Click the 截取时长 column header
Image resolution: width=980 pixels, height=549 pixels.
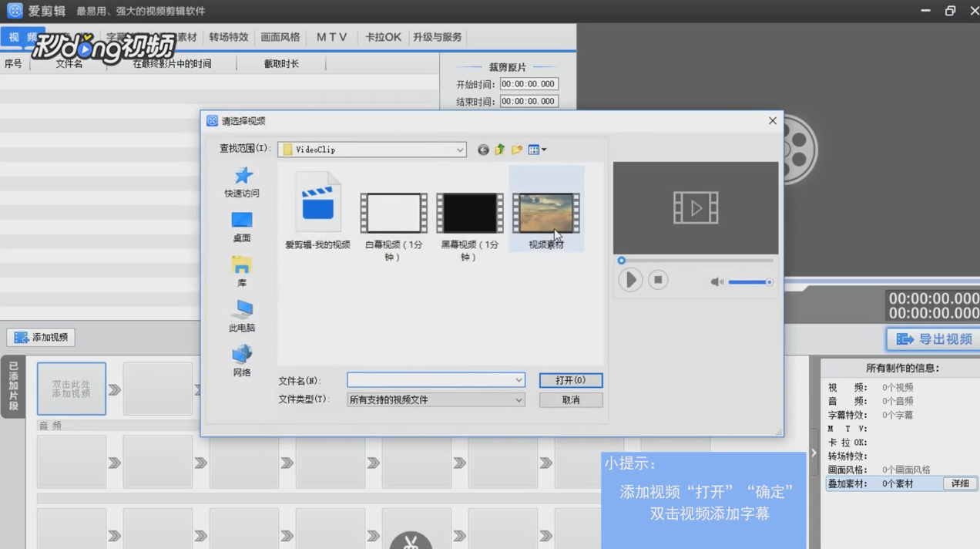pos(281,64)
